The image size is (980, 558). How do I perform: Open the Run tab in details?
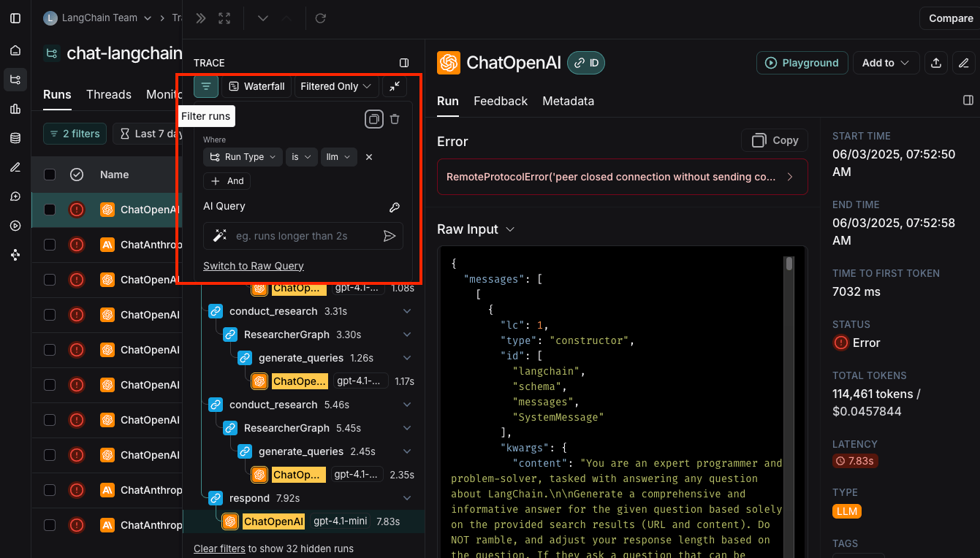[x=447, y=101]
